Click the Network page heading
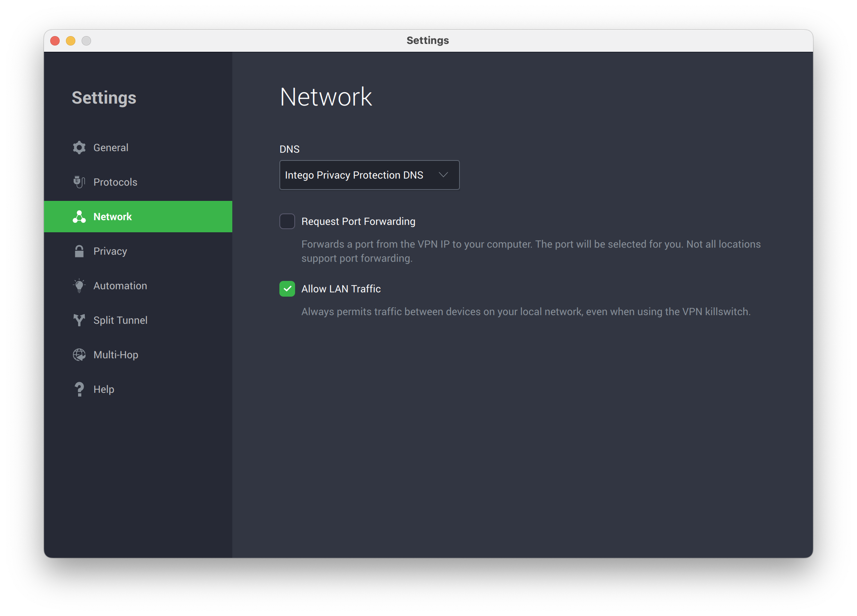857x616 pixels. click(326, 97)
